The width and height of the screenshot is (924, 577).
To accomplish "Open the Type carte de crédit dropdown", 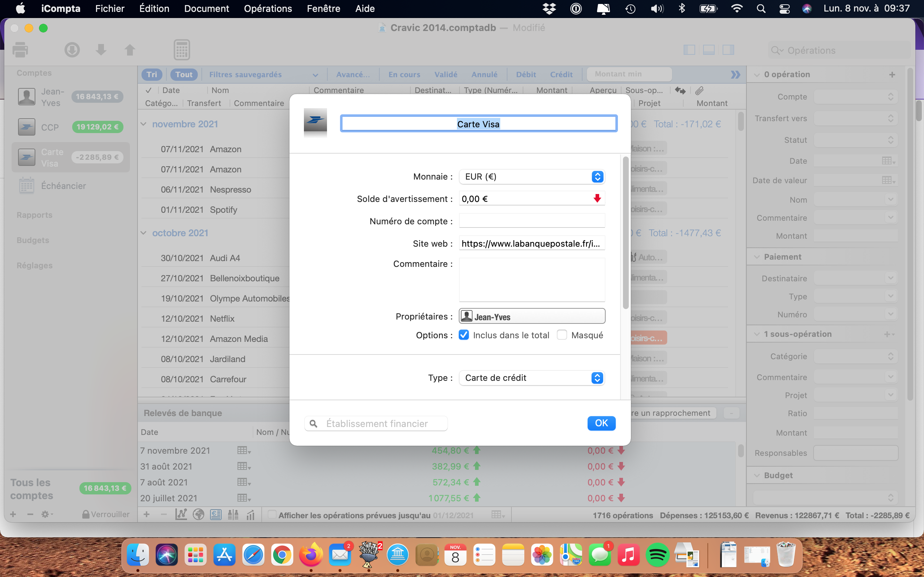I will [x=597, y=378].
